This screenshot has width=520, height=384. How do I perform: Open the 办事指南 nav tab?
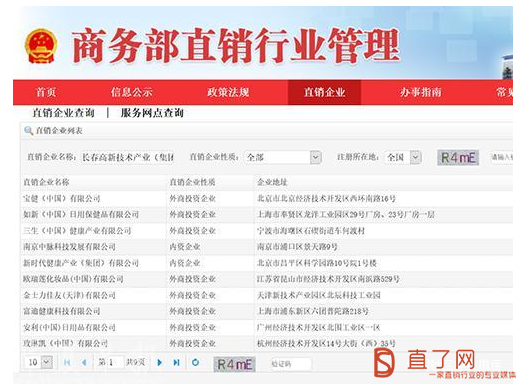pos(421,92)
